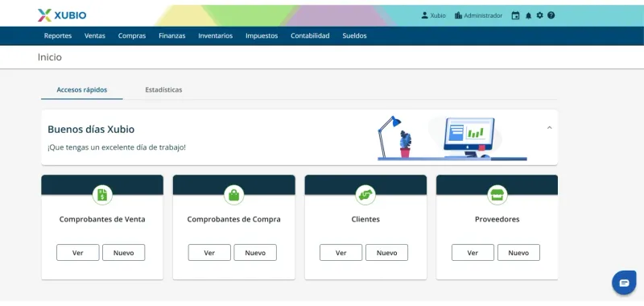The width and height of the screenshot is (644, 306).
Task: Open the Administrador company selector
Action: (x=478, y=15)
